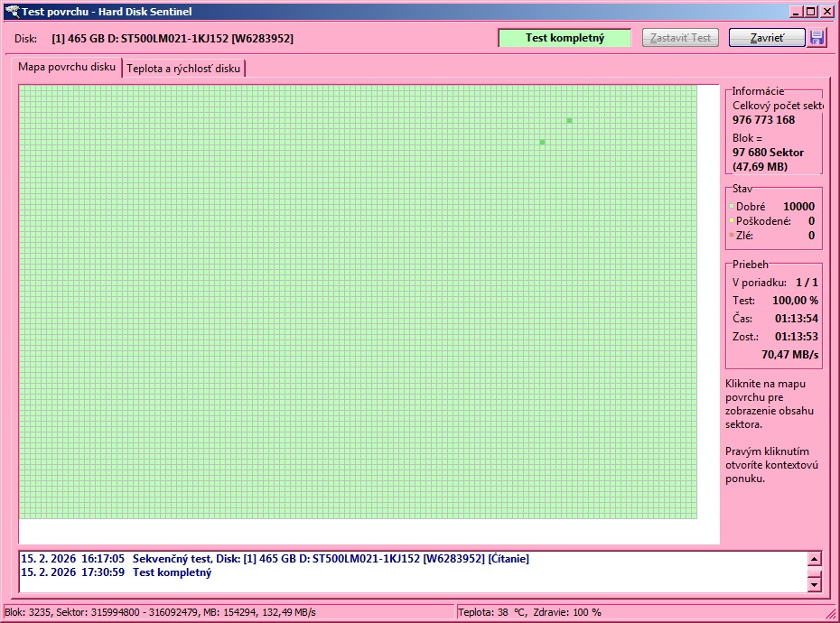Click the red Zlé legend swatch
This screenshot has height=623, width=840.
pos(732,236)
